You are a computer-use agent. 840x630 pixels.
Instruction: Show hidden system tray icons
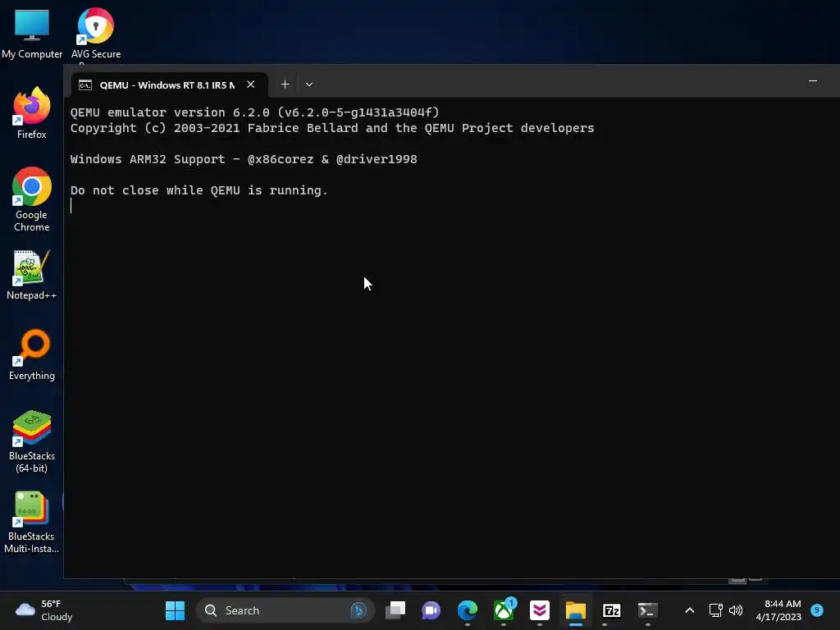click(690, 610)
